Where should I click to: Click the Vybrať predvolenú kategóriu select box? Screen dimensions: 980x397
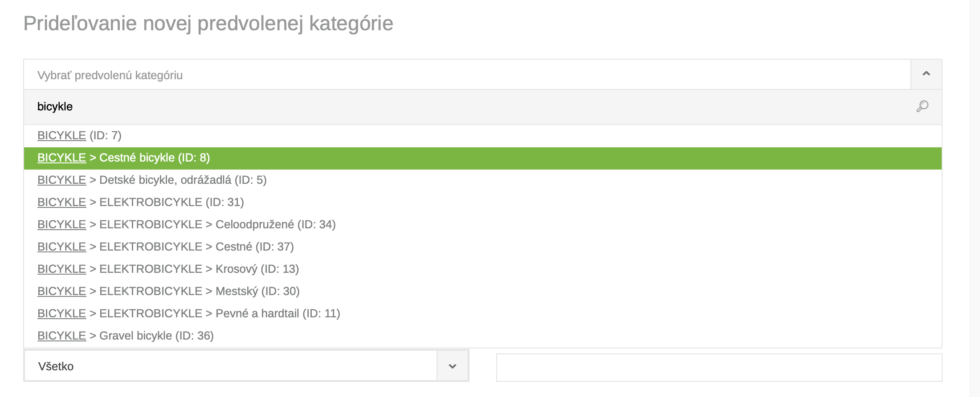tap(467, 75)
